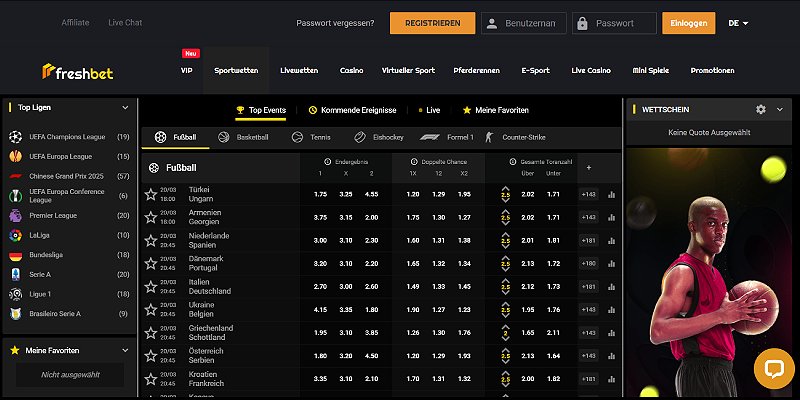800x400 pixels.
Task: Open Livewetten in main menu
Action: tap(300, 71)
